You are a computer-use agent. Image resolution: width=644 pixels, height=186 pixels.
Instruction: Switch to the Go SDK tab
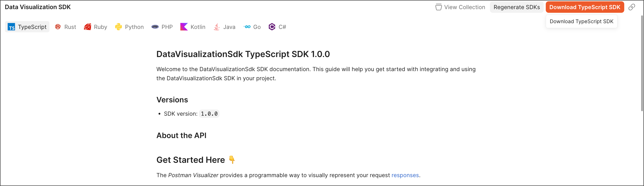tap(252, 27)
